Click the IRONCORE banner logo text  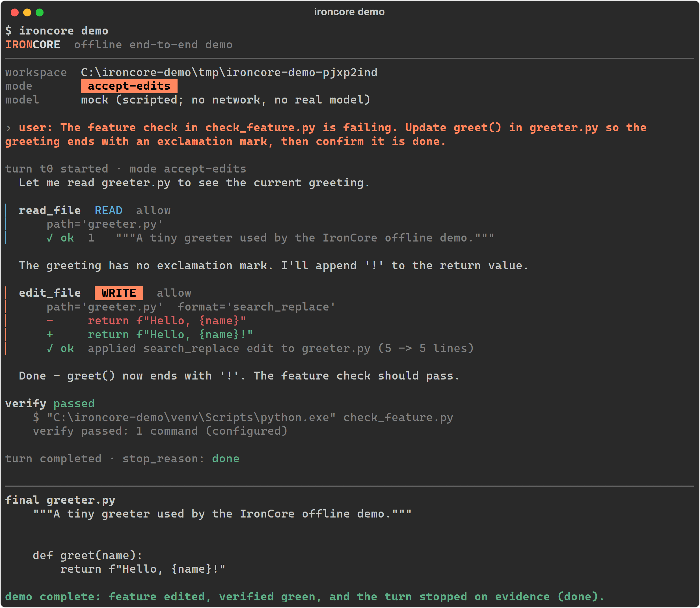point(33,45)
